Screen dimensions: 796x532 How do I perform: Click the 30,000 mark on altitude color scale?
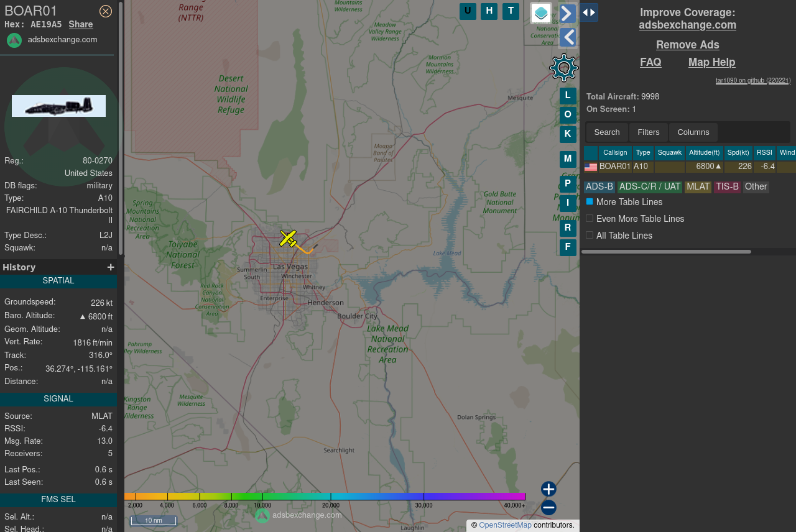tap(423, 505)
